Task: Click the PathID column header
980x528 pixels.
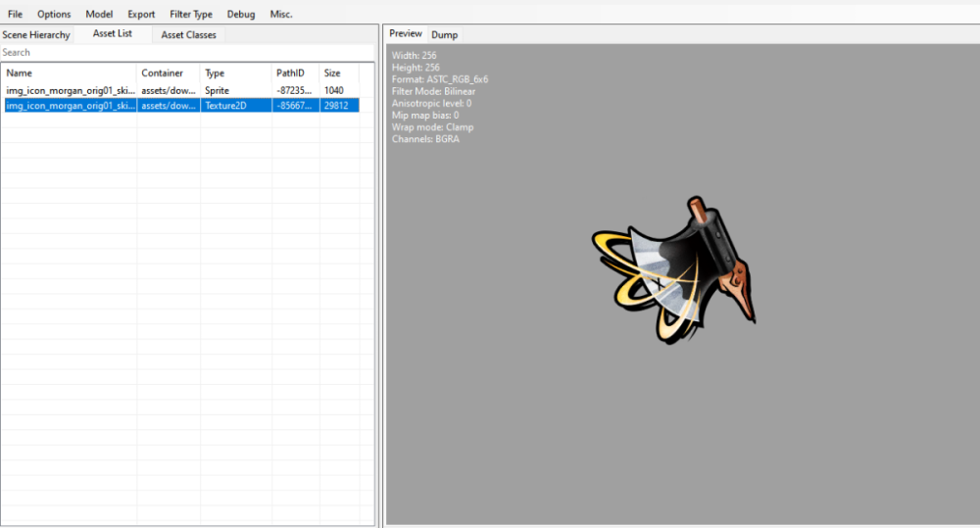Action: [295, 73]
